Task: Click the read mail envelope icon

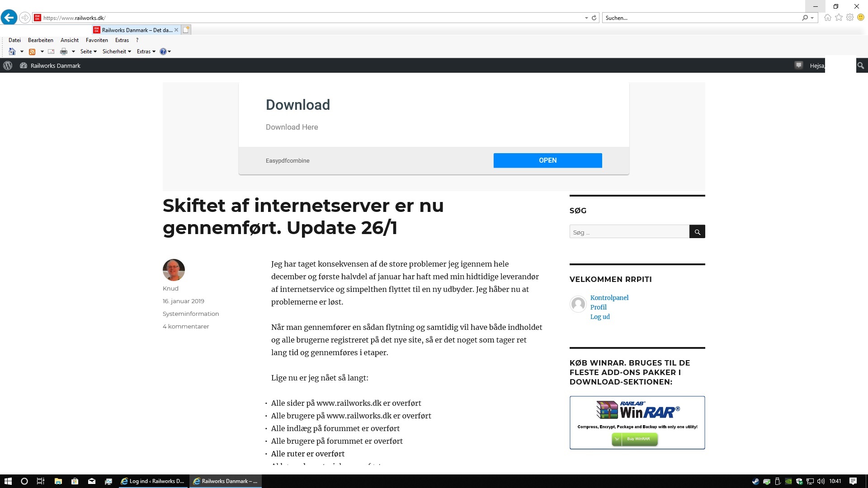Action: [x=51, y=52]
